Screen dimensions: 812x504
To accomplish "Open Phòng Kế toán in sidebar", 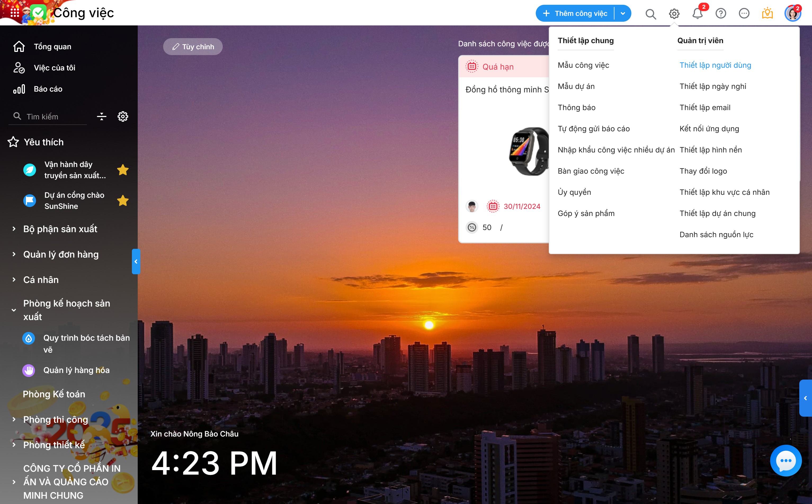I will pos(54,394).
